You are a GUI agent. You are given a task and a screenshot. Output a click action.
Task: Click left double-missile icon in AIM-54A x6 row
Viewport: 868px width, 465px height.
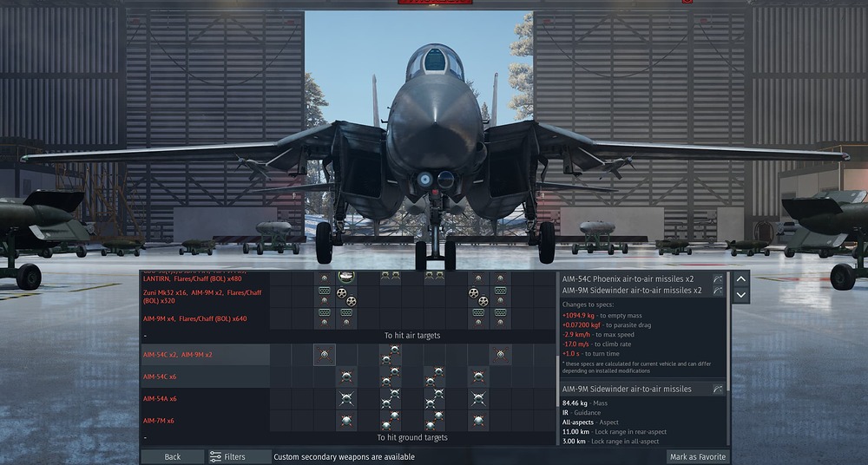click(391, 398)
